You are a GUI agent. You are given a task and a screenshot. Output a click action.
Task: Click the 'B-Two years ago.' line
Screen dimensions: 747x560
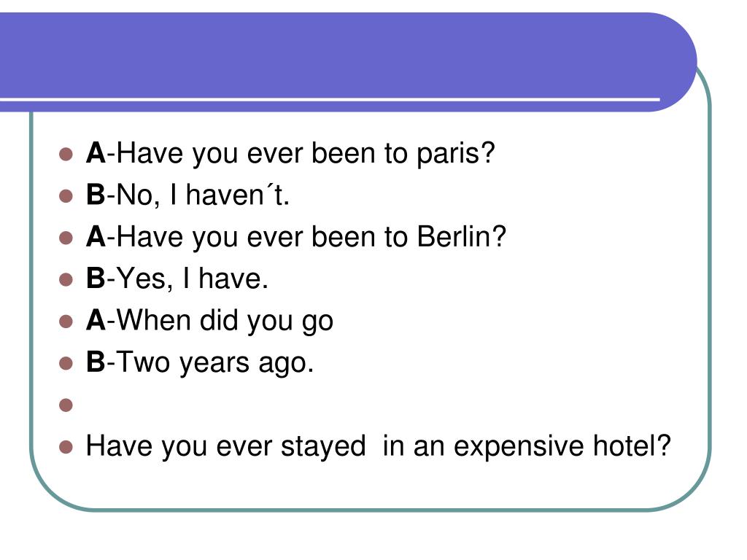pos(200,363)
